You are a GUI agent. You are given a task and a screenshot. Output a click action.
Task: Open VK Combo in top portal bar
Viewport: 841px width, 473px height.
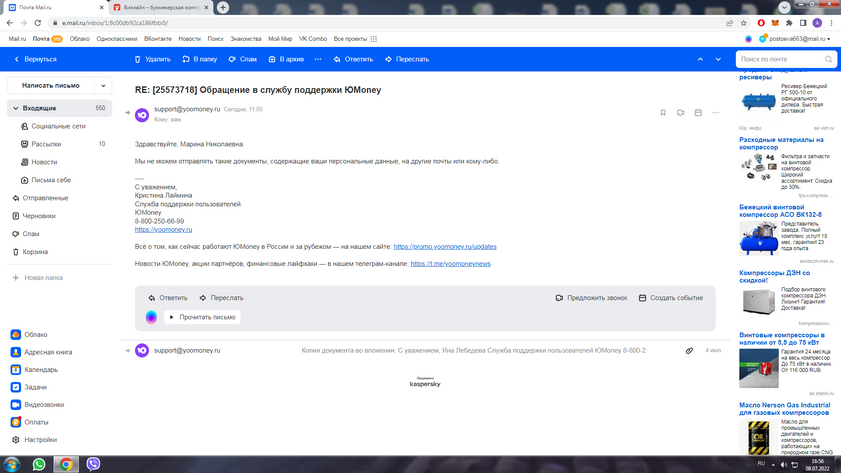(313, 39)
